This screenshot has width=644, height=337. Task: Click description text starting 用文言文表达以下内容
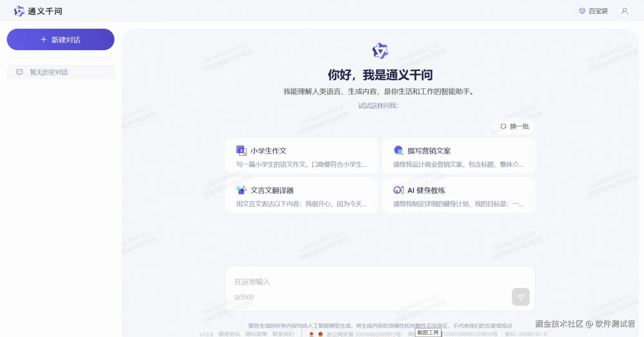click(x=301, y=204)
